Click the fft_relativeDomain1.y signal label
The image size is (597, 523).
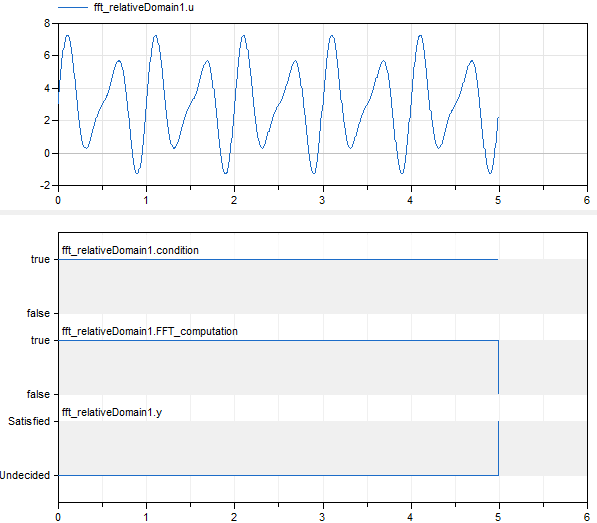[112, 413]
